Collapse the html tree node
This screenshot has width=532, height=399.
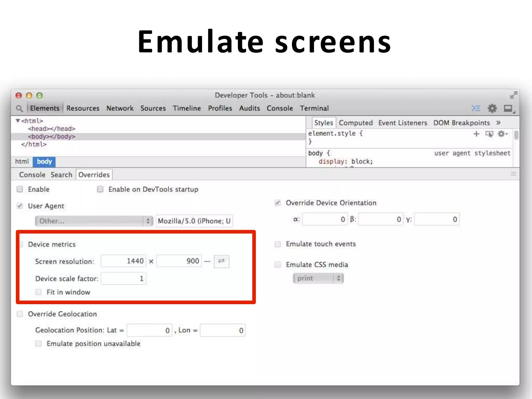click(18, 121)
